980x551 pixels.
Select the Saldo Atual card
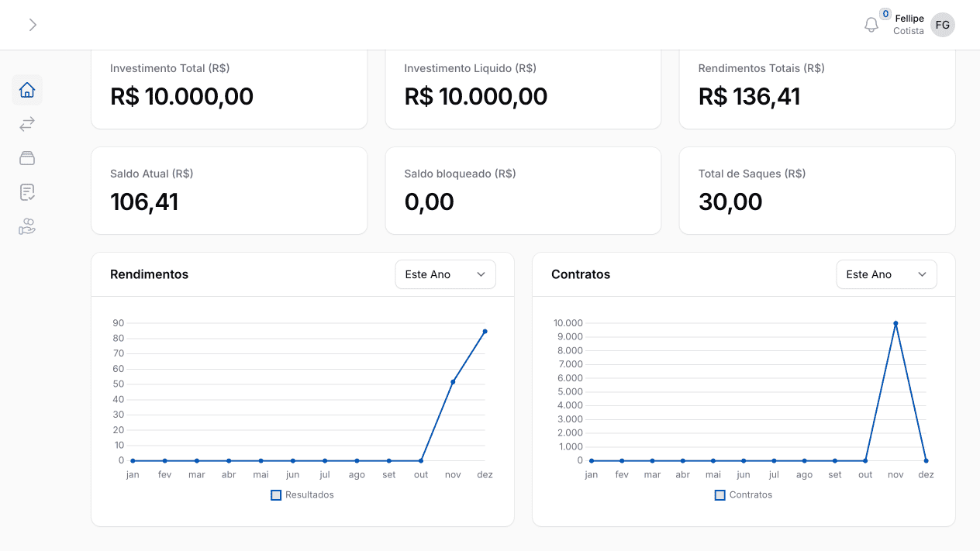(x=229, y=191)
